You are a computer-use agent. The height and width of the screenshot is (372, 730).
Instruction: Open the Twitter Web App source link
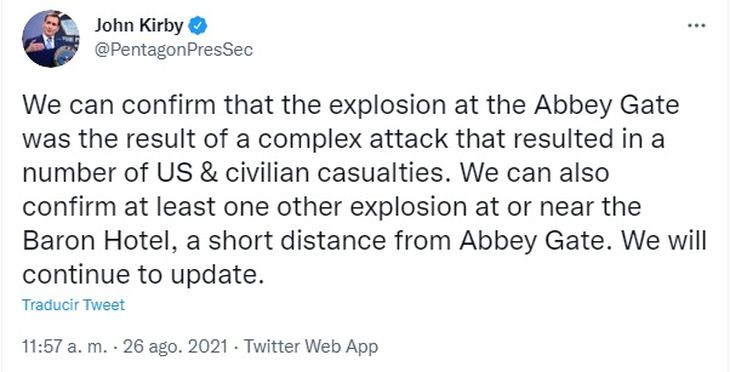[x=311, y=347]
